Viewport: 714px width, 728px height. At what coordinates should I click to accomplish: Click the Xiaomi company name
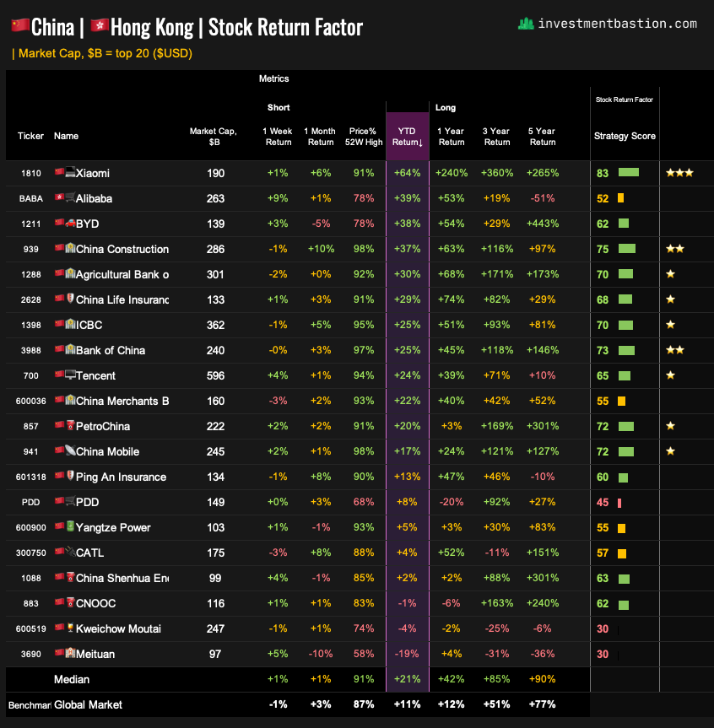pyautogui.click(x=93, y=173)
